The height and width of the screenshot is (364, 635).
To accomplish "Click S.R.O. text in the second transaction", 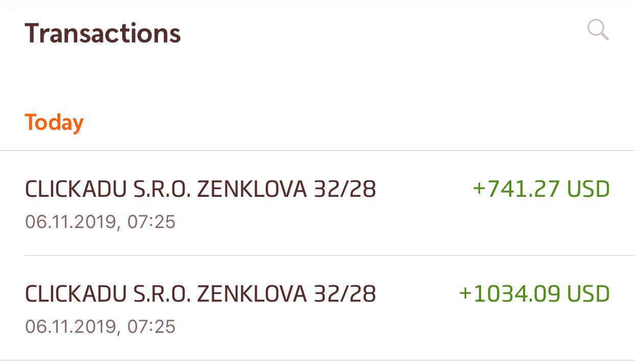I will (162, 294).
